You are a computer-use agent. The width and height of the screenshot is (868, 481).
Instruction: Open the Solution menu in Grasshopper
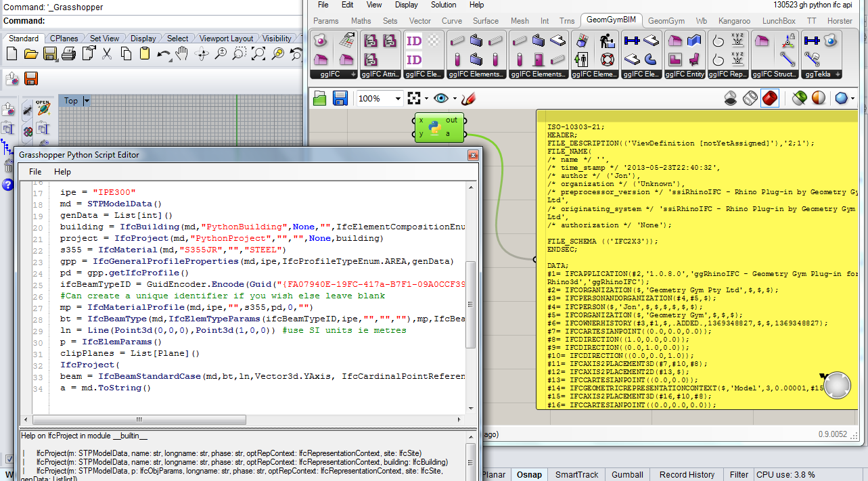coord(444,5)
